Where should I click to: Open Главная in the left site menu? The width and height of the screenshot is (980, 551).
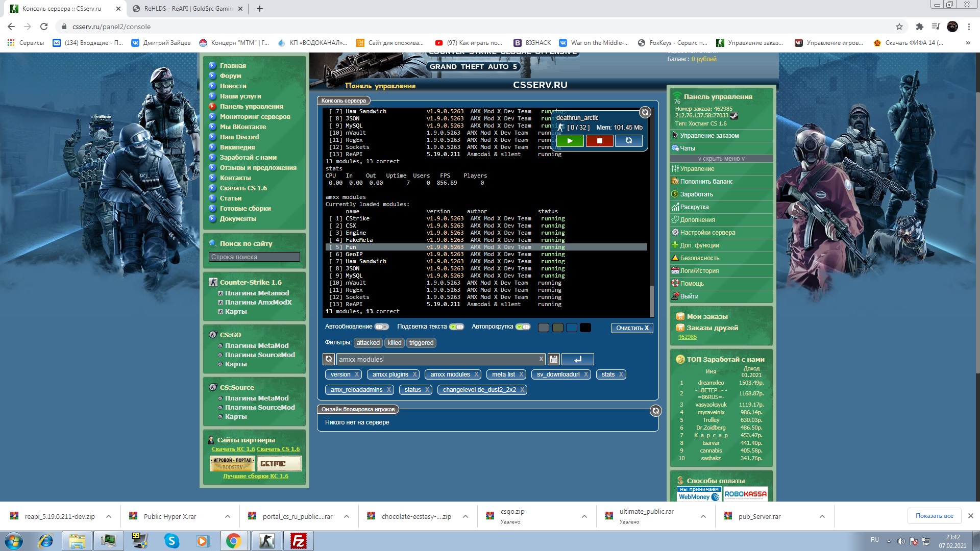(x=233, y=65)
